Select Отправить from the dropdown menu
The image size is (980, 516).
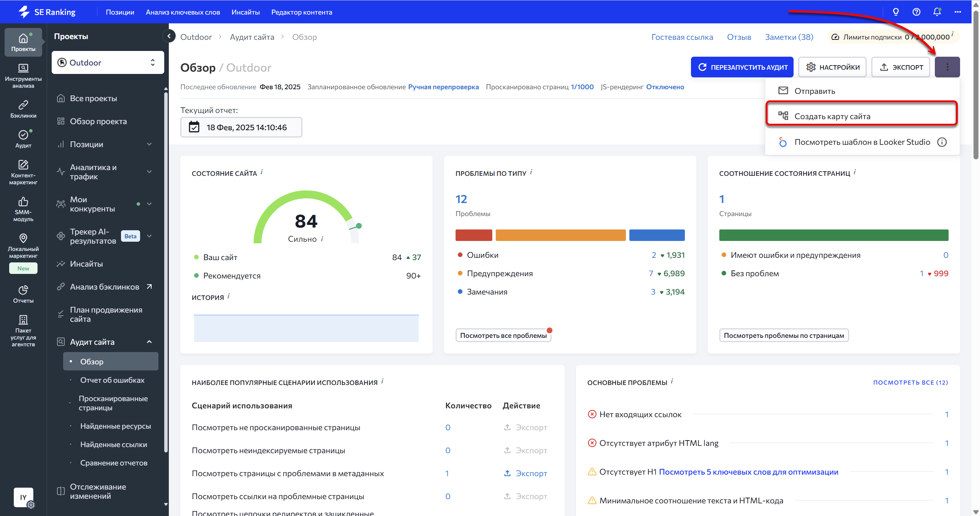(x=862, y=91)
